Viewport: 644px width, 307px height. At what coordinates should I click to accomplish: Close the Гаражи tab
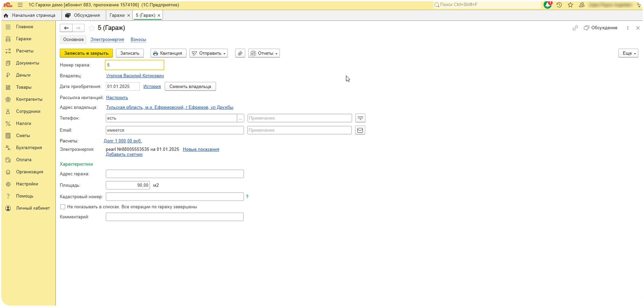pos(128,15)
